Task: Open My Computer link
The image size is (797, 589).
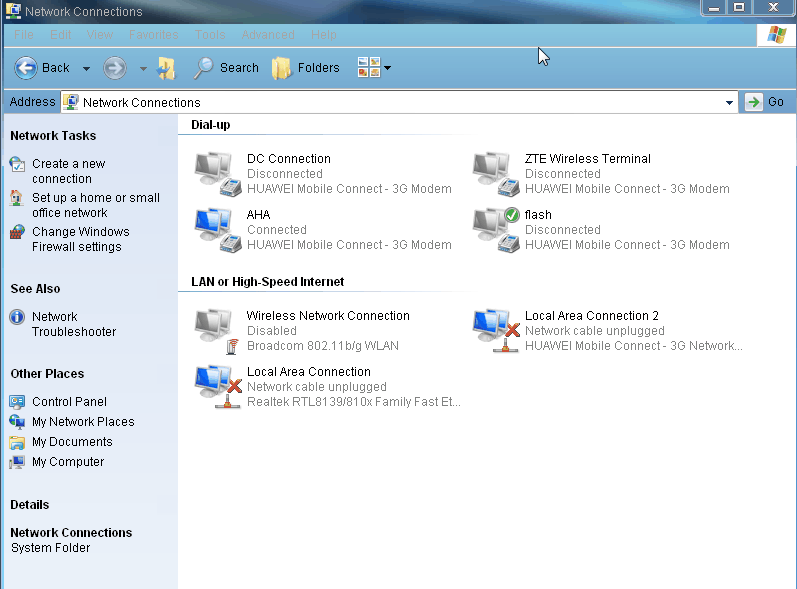Action: tap(68, 462)
